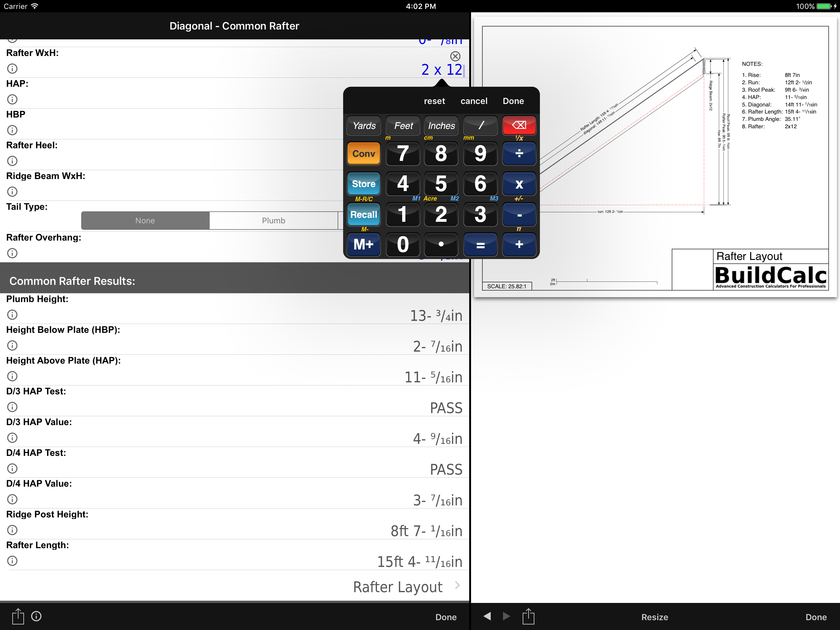
Task: Select Plumb tail type
Action: click(273, 220)
